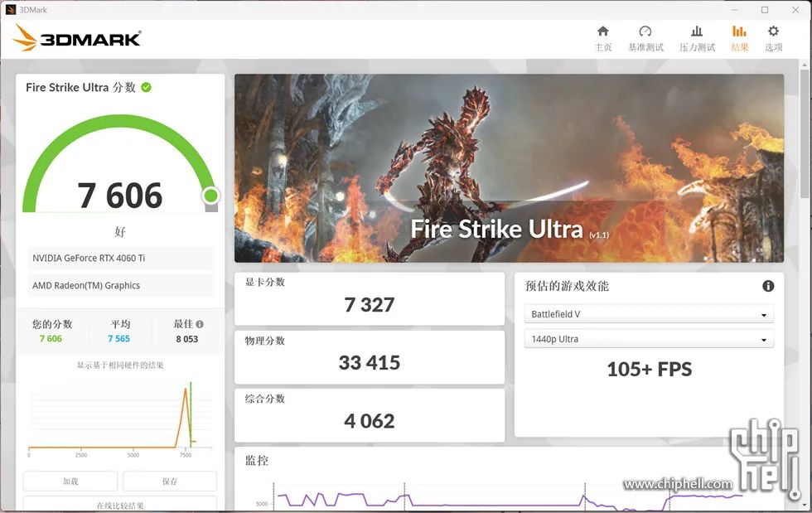Click the 保存 save button
Screen dimensions: 812x513
click(170, 481)
